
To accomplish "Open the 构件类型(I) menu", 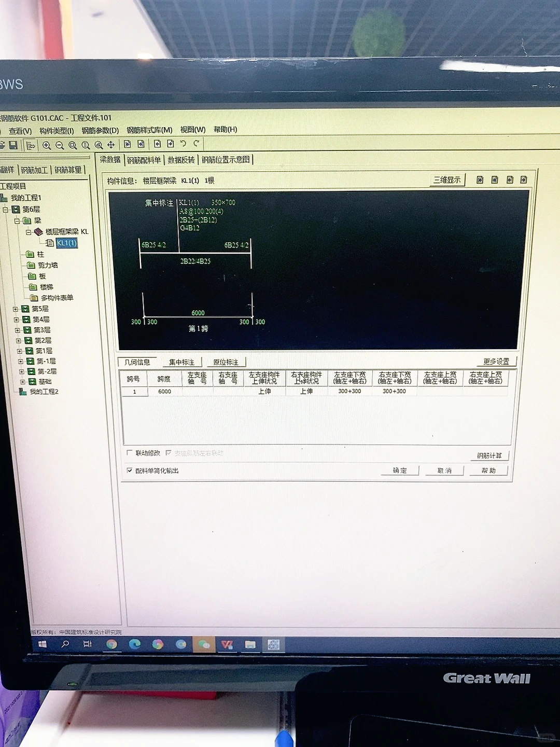I will point(57,131).
